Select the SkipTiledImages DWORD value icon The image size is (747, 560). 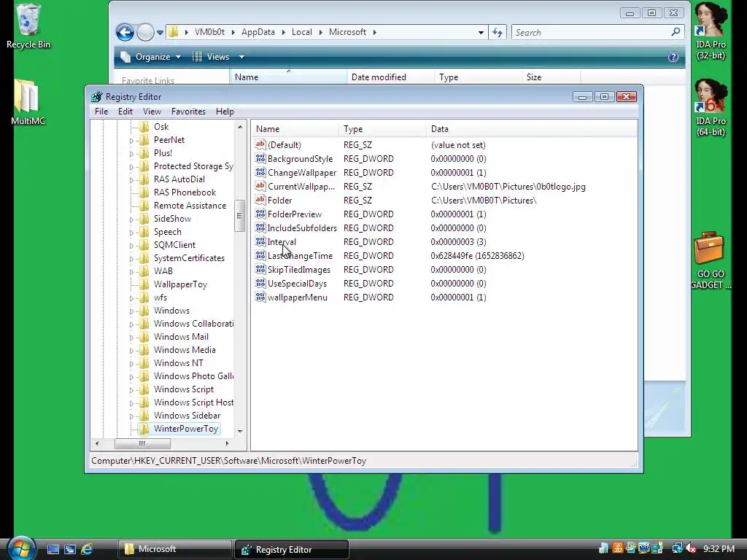coord(260,269)
